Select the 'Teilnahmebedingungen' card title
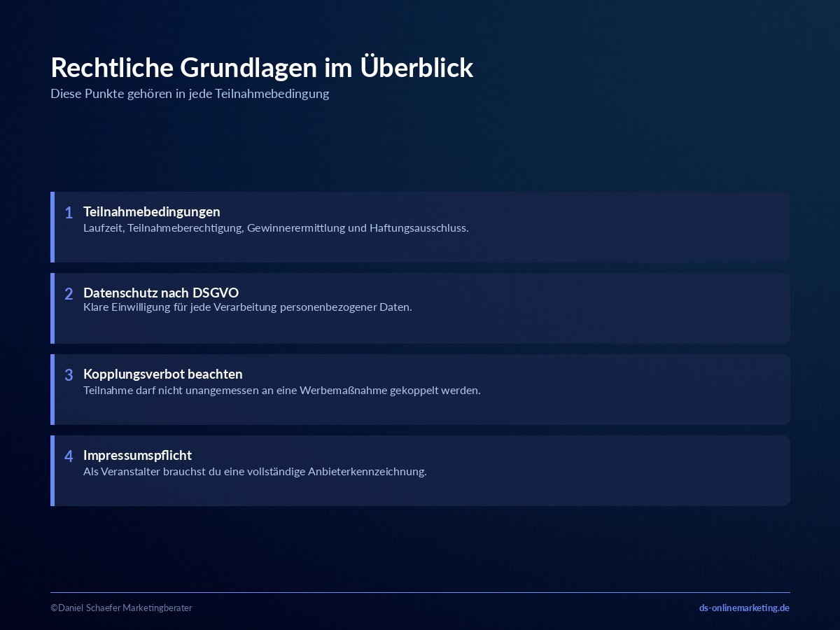Image resolution: width=840 pixels, height=630 pixels. (152, 211)
